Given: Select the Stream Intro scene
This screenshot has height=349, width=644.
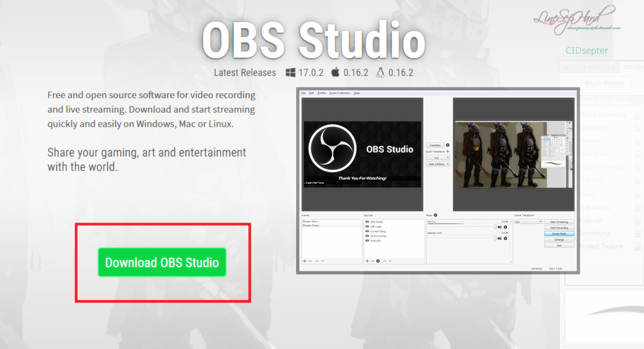Looking at the screenshot, I should 331,221.
